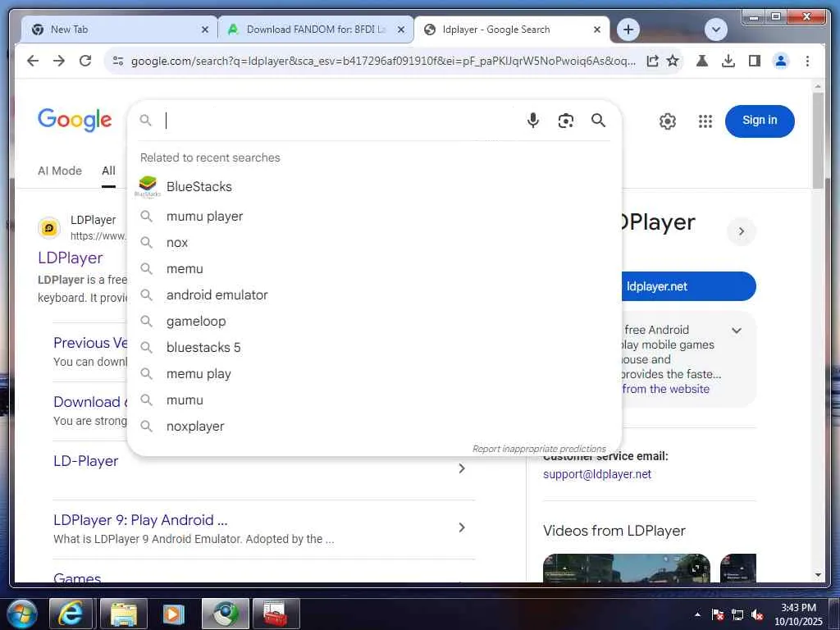The width and height of the screenshot is (840, 630).
Task: Select the ldplayer Google Search tab
Action: point(512,30)
